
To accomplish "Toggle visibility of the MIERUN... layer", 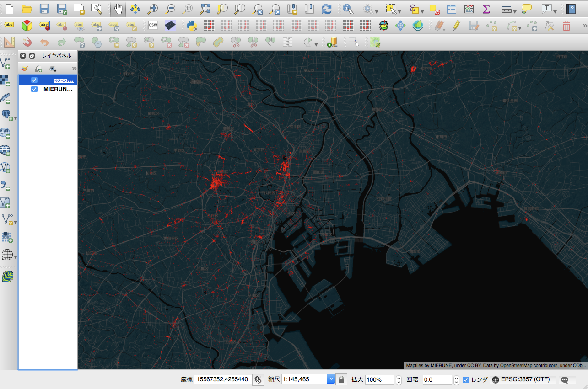I will click(x=34, y=89).
